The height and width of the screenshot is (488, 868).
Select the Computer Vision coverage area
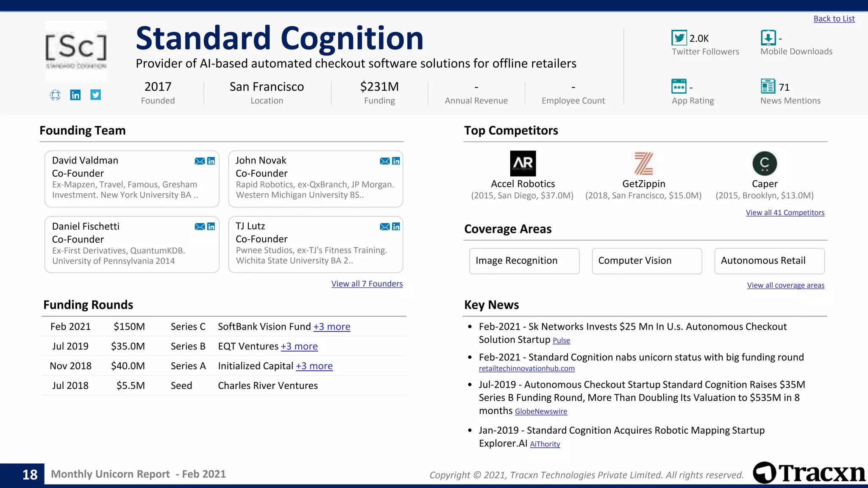[647, 261]
